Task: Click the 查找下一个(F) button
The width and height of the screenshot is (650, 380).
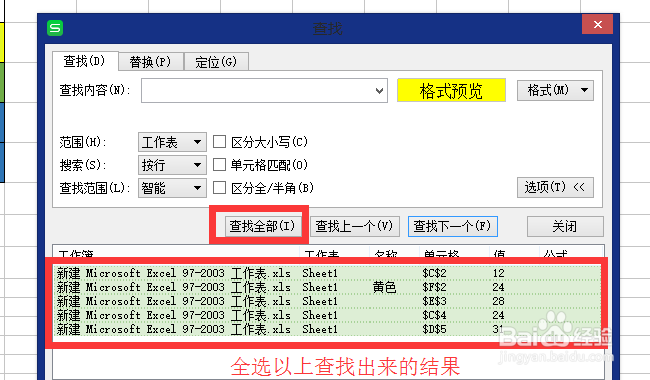Action: click(x=453, y=226)
